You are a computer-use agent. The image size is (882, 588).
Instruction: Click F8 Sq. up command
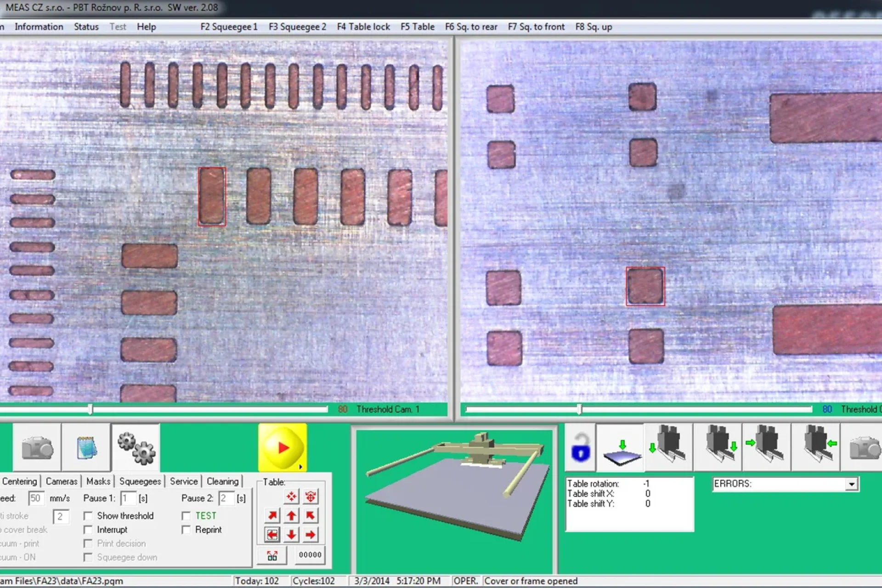(x=594, y=27)
